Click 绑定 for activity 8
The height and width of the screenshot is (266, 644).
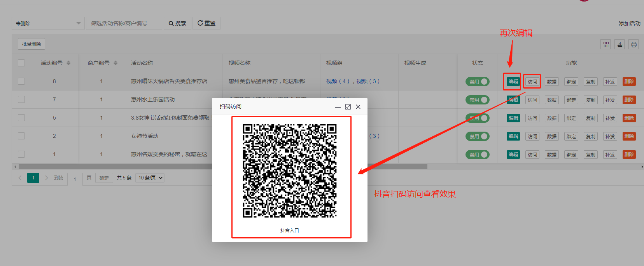(571, 82)
